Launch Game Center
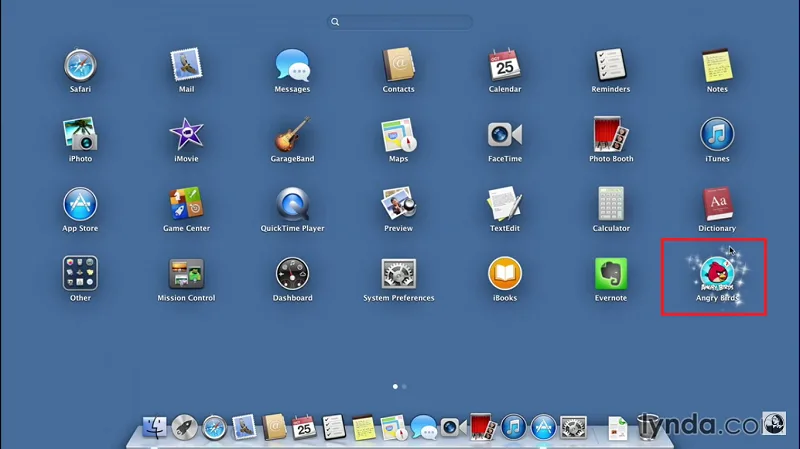The height and width of the screenshot is (449, 800). (x=186, y=204)
